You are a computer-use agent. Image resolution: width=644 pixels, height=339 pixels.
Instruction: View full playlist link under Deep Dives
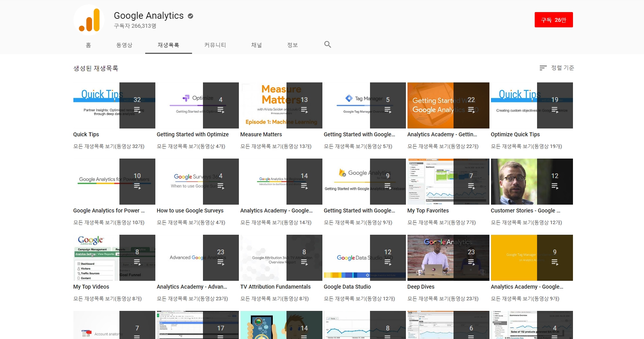(443, 299)
